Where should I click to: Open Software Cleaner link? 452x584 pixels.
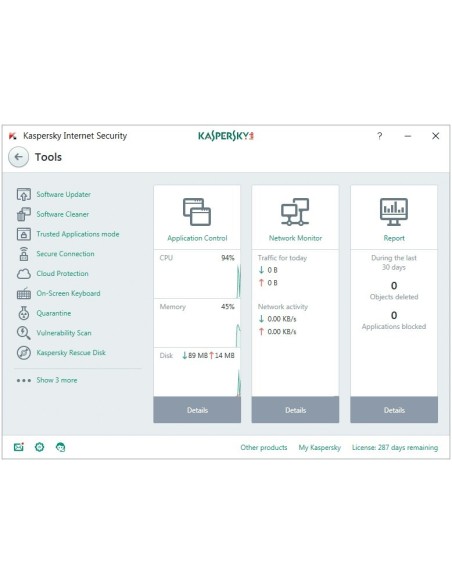tap(63, 214)
